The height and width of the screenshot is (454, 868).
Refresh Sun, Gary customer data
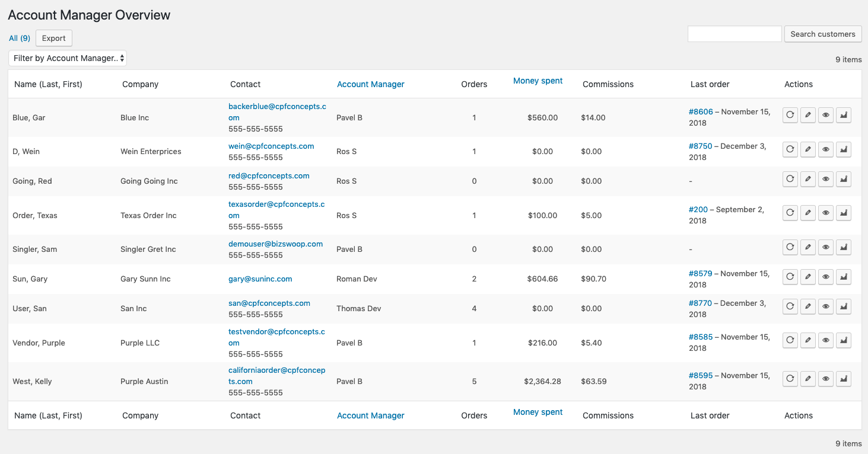[x=790, y=277]
